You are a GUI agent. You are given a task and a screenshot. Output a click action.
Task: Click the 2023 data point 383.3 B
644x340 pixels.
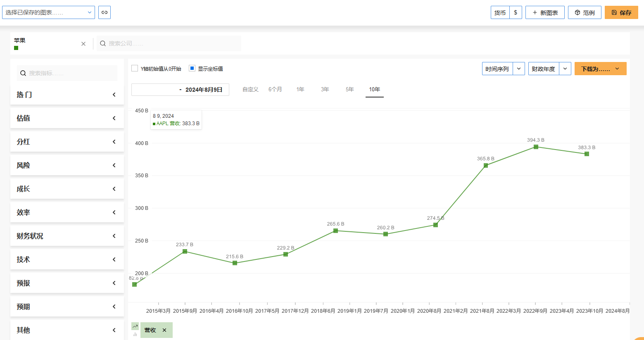point(587,154)
